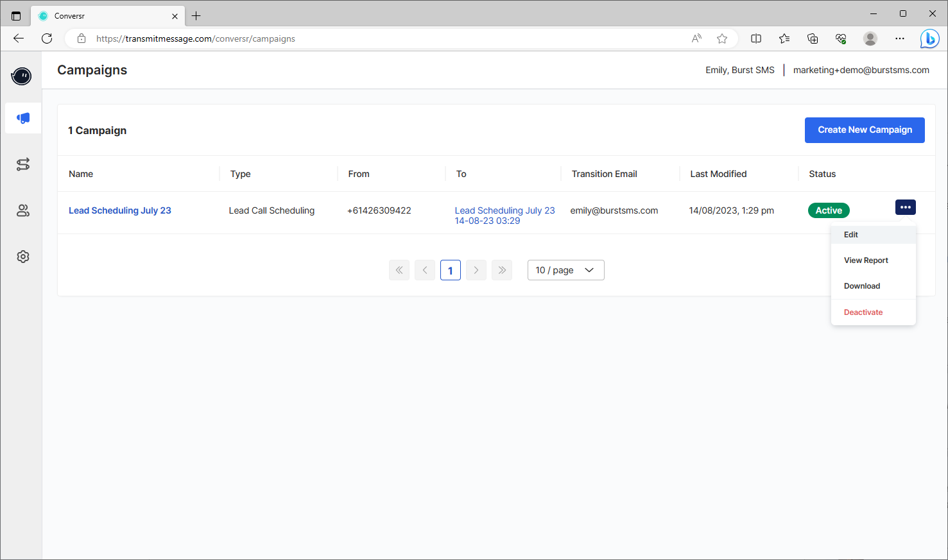Screen dimensions: 948x560
Task: Go to first page pagination arrow
Action: [x=399, y=270]
